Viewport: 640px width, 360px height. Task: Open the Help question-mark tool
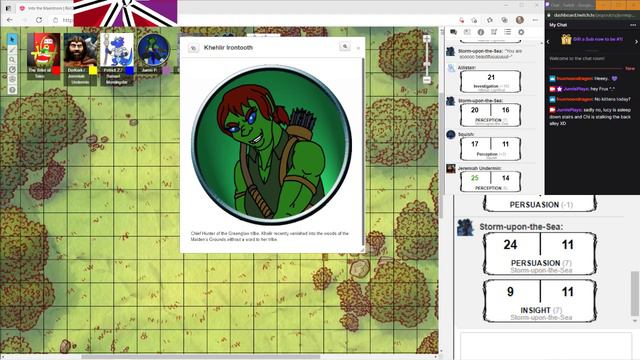(12, 90)
